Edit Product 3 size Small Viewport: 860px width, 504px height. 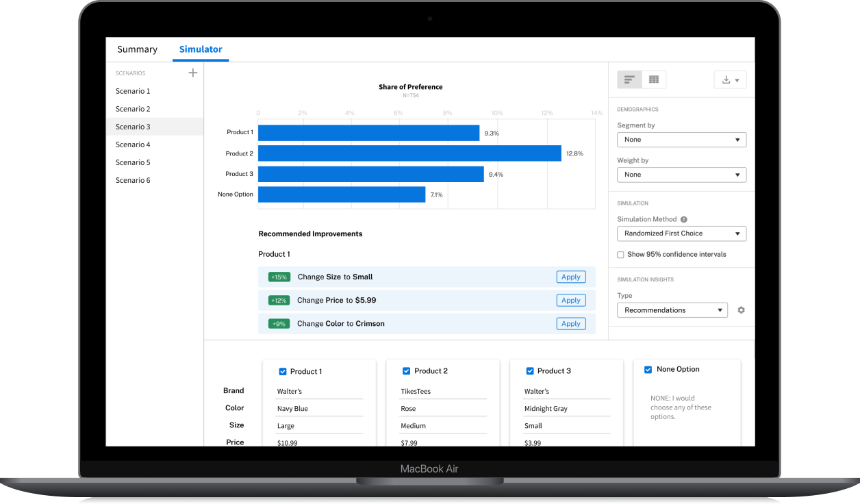567,426
